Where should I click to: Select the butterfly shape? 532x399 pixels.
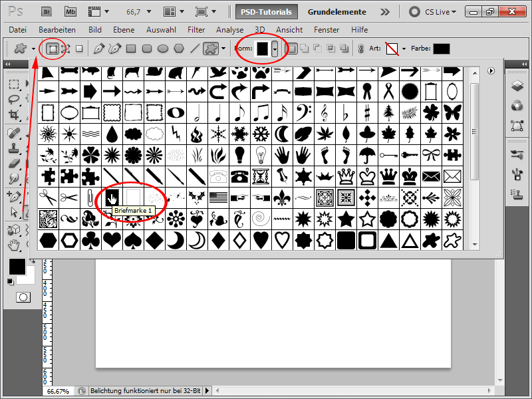tap(452, 112)
